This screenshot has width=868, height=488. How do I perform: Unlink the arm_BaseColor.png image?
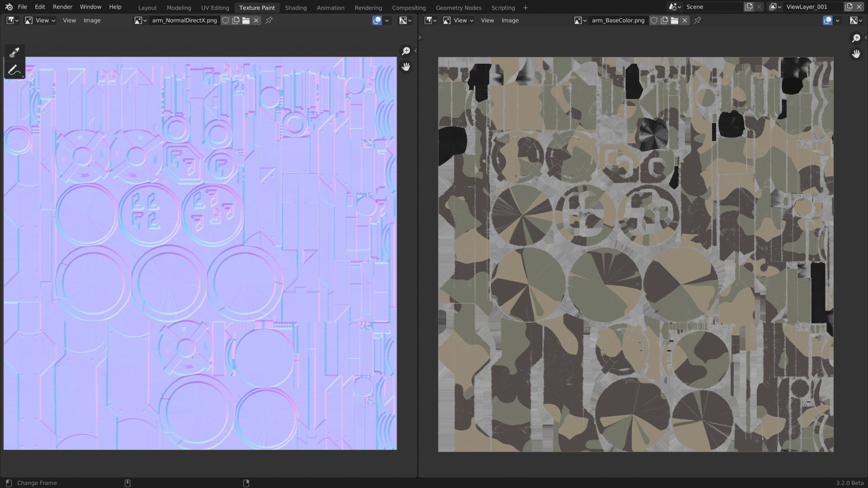click(x=684, y=20)
